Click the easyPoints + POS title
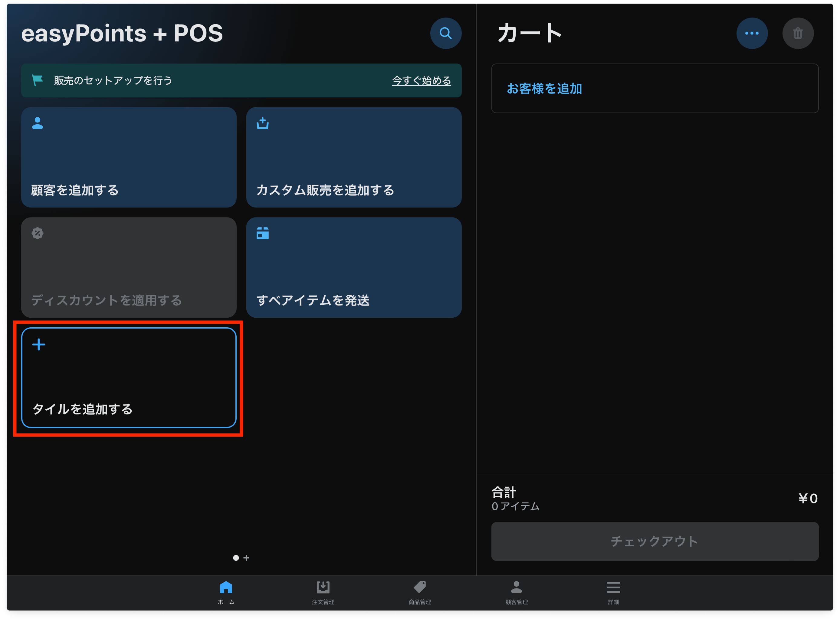The width and height of the screenshot is (840, 622). [122, 33]
